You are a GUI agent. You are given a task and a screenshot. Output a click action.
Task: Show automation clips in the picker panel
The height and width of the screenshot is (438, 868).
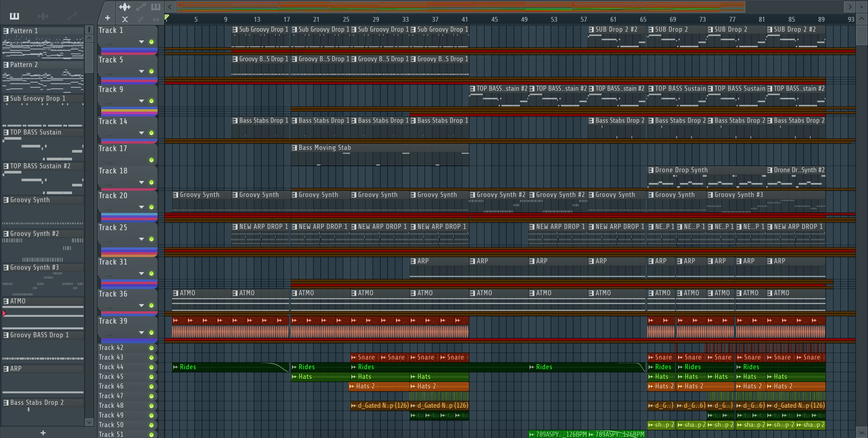point(72,16)
